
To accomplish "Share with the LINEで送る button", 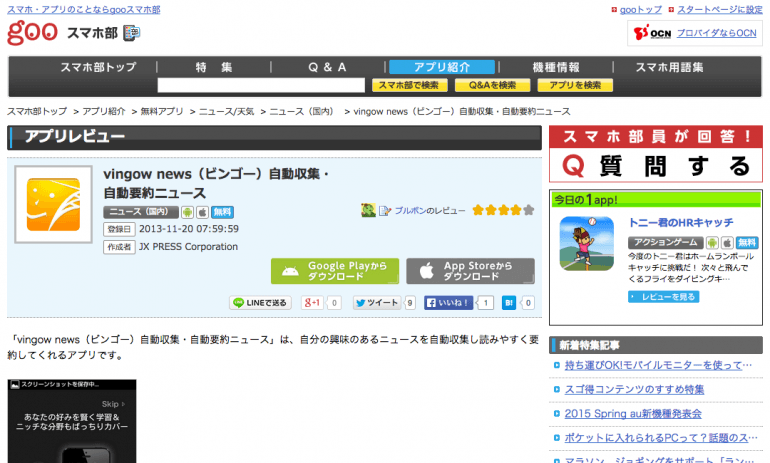I will click(x=260, y=303).
